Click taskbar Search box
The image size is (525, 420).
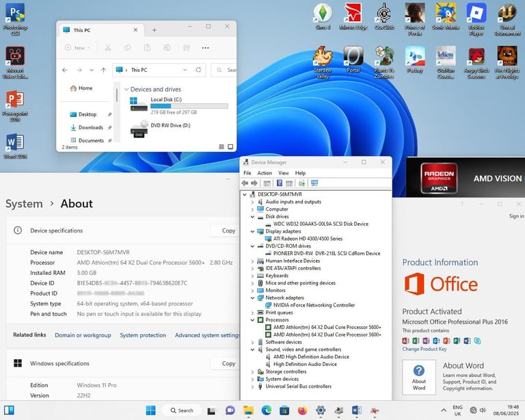(x=181, y=410)
